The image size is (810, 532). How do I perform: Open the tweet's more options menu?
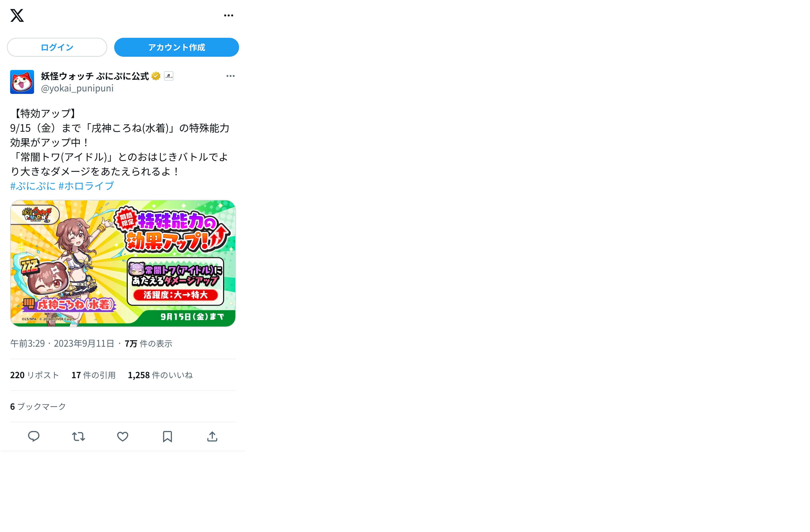(x=230, y=76)
